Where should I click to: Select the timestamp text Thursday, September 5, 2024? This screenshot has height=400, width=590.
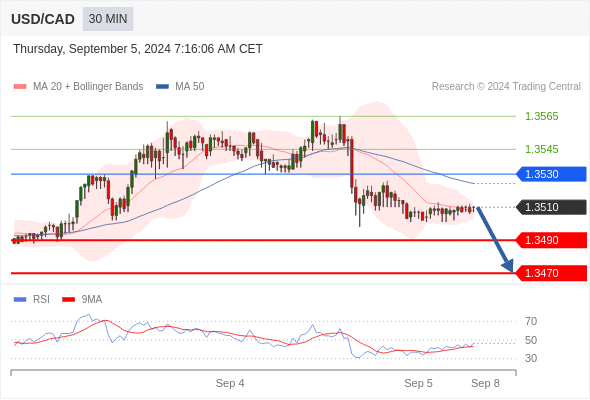[x=92, y=49]
